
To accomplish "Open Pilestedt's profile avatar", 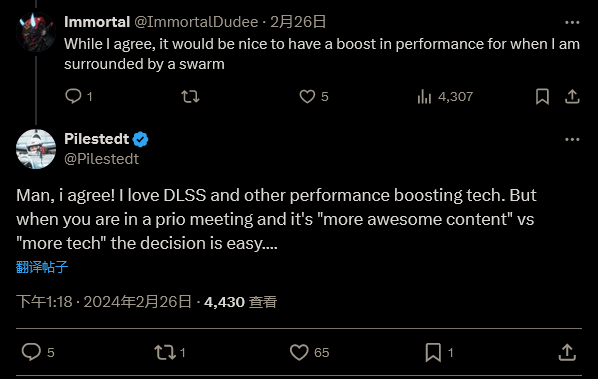I will pos(36,149).
